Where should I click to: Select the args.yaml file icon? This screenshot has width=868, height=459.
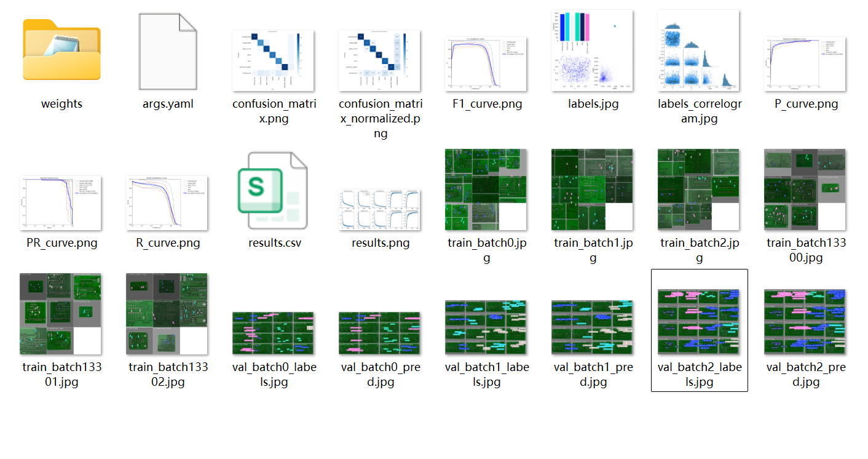[168, 51]
